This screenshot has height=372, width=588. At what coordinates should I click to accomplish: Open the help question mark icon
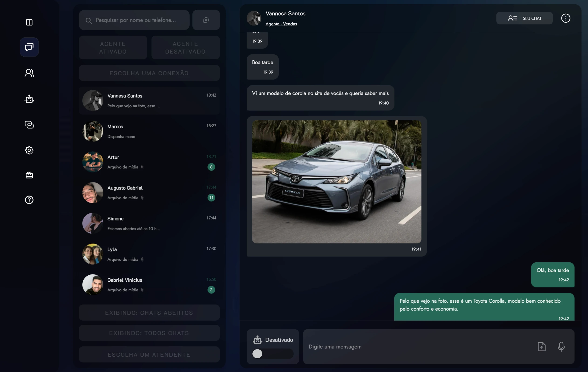(29, 200)
